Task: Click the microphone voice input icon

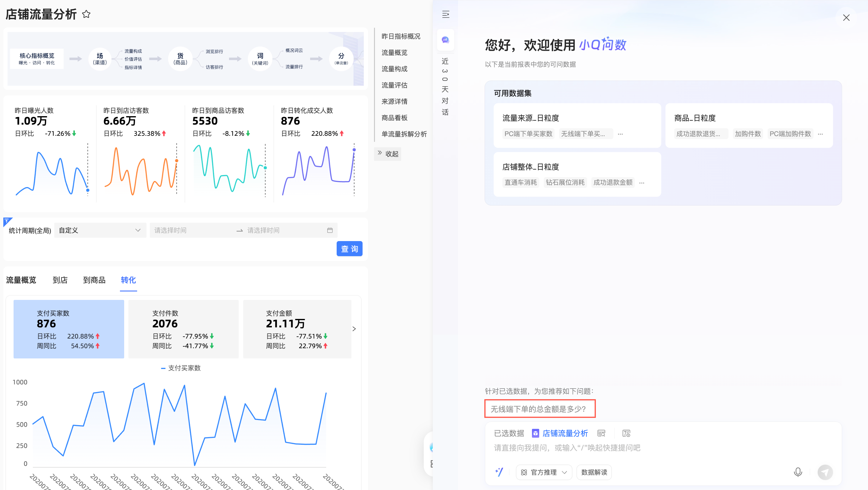Action: click(x=797, y=472)
